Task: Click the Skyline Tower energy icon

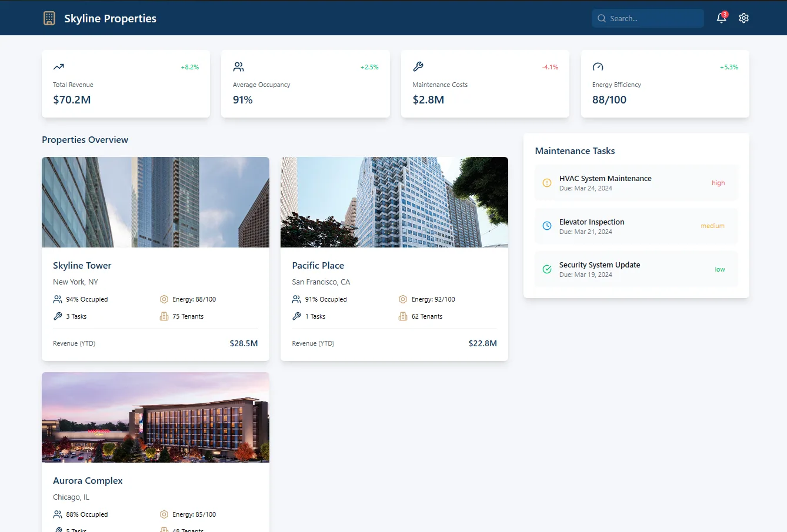Action: [x=164, y=299]
